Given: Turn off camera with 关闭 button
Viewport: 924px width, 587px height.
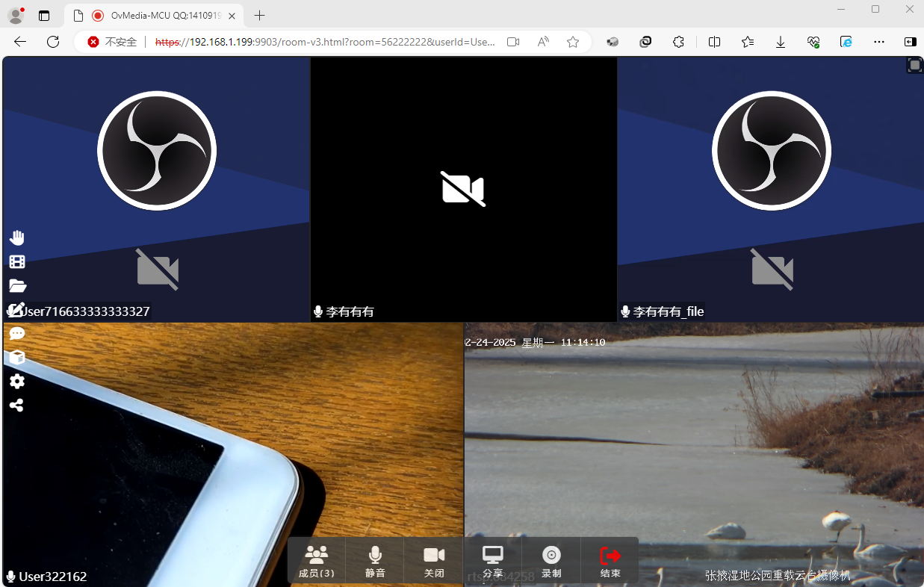Looking at the screenshot, I should tap(434, 562).
